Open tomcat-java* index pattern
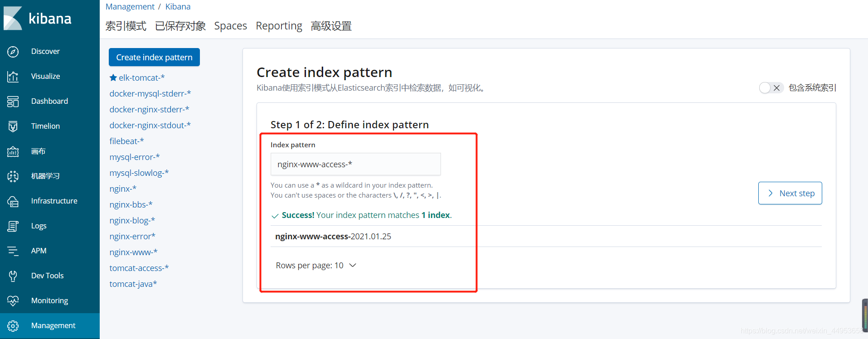The width and height of the screenshot is (868, 339). (133, 284)
